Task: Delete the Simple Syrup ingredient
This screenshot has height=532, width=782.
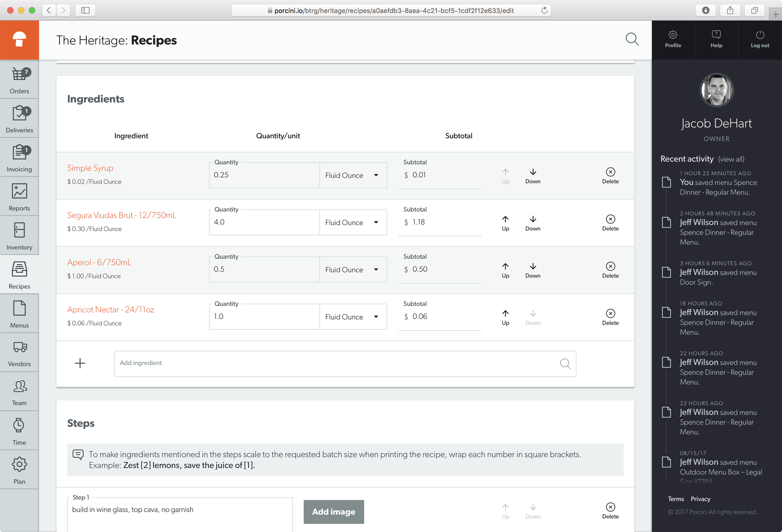Action: (610, 176)
